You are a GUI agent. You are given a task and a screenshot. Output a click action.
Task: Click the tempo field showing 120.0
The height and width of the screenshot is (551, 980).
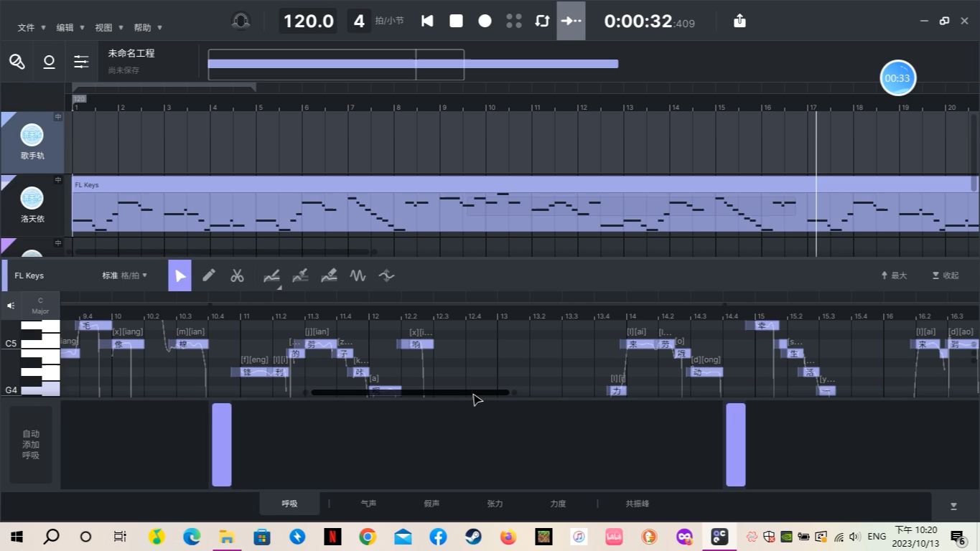pyautogui.click(x=309, y=21)
